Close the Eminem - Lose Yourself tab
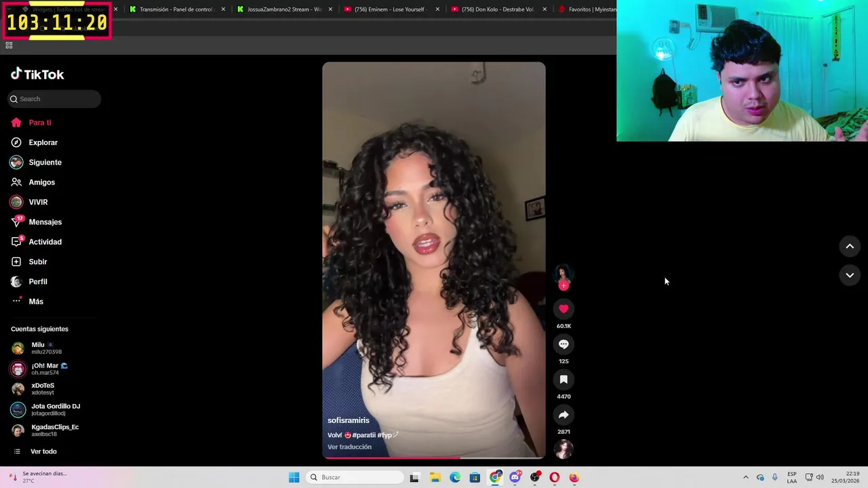868x488 pixels. 437,9
